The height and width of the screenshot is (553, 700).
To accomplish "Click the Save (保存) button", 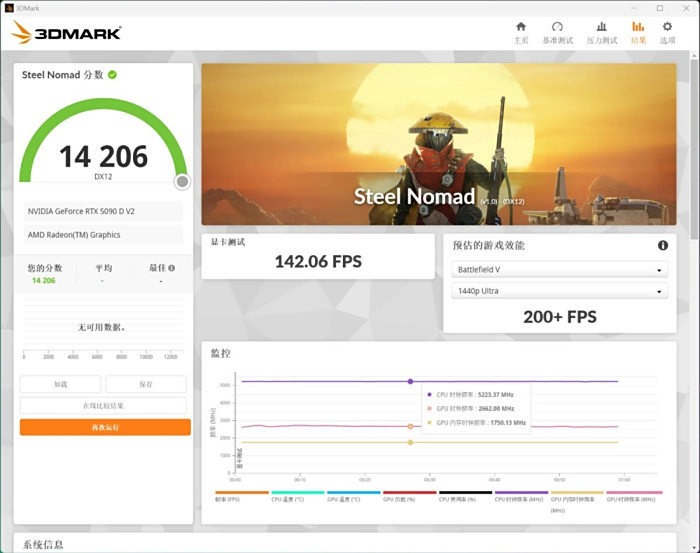I will (146, 384).
